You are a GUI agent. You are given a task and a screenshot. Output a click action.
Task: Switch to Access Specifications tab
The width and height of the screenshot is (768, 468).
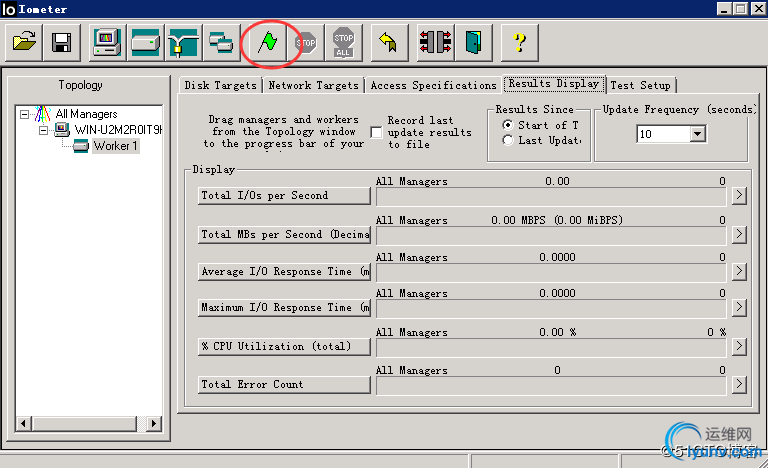(x=433, y=85)
